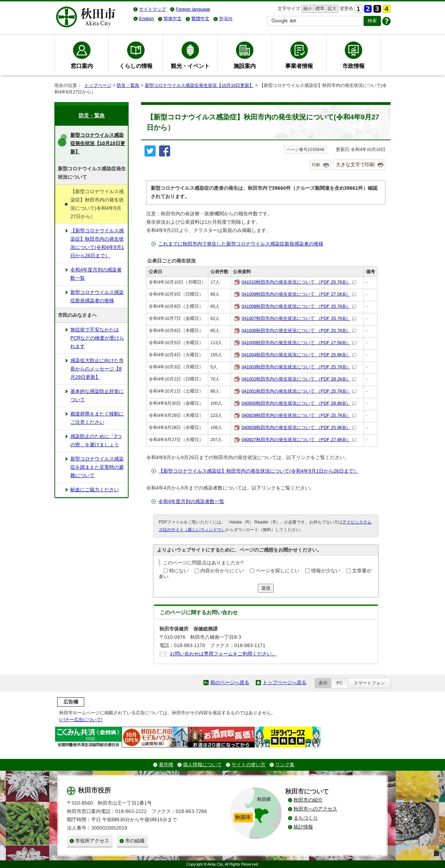Open the 観光・イベント lantern icon
This screenshot has width=445, height=868.
coord(190,50)
